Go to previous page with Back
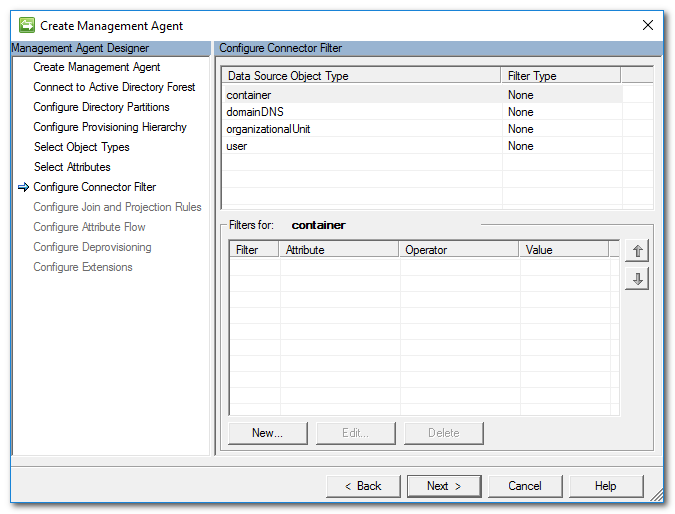 [363, 486]
